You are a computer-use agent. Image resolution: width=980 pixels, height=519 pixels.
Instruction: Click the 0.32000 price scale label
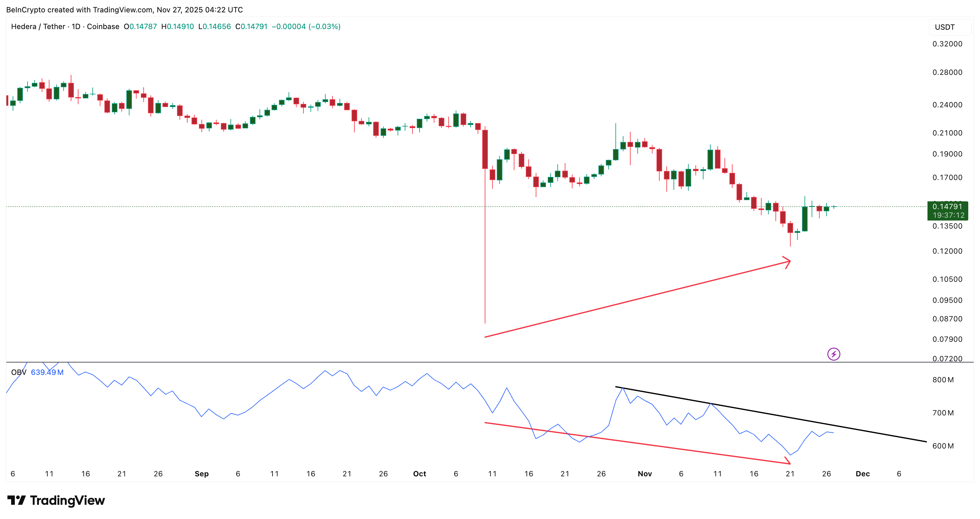pyautogui.click(x=947, y=44)
